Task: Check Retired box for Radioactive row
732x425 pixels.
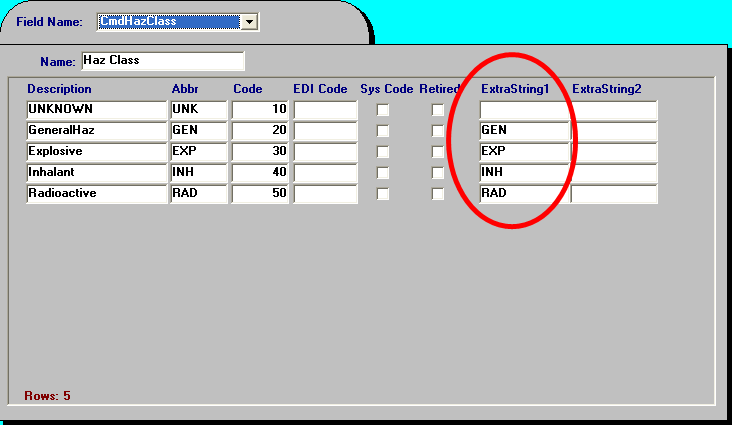Action: [437, 194]
